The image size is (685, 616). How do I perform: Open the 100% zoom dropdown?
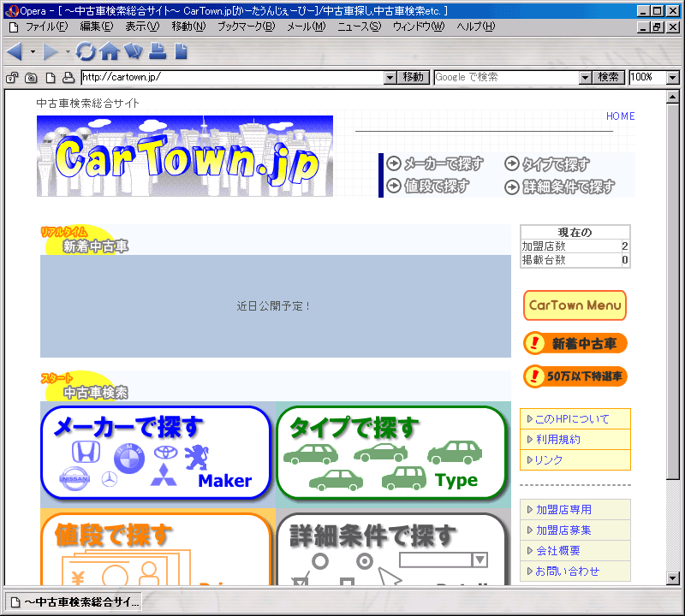673,78
